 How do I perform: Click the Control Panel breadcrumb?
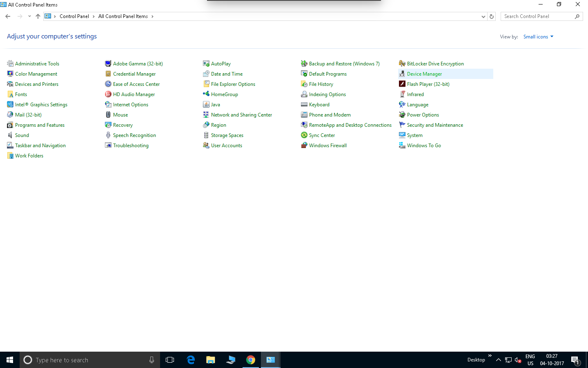click(74, 16)
